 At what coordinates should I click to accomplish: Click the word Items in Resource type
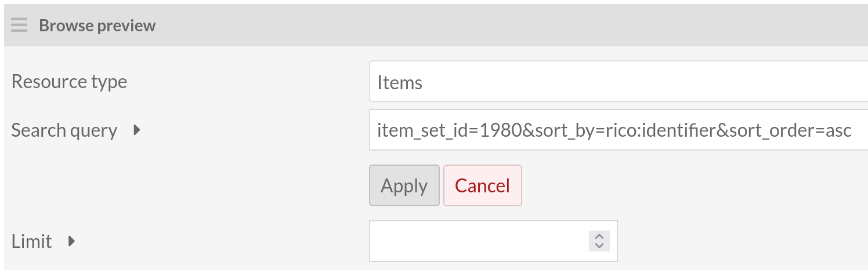400,83
